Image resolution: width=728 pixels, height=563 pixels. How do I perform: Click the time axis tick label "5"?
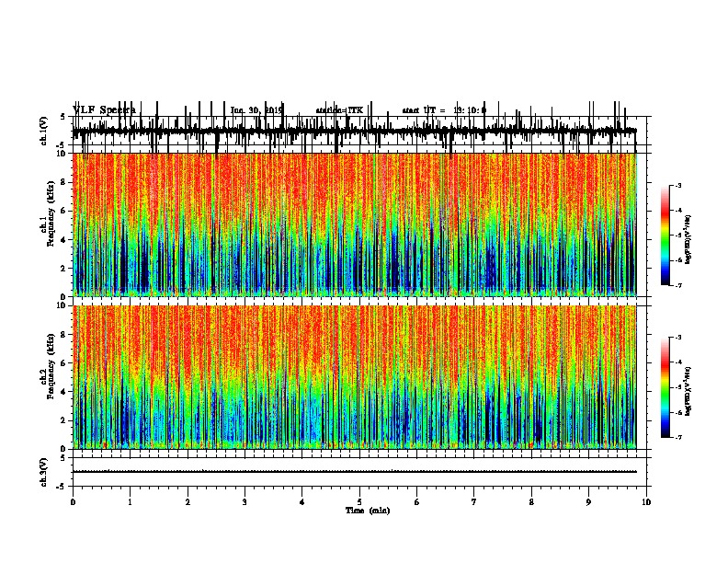[x=359, y=502]
